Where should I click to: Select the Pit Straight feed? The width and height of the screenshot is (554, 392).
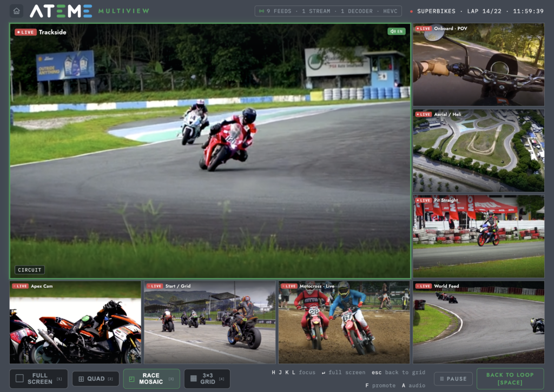point(479,236)
